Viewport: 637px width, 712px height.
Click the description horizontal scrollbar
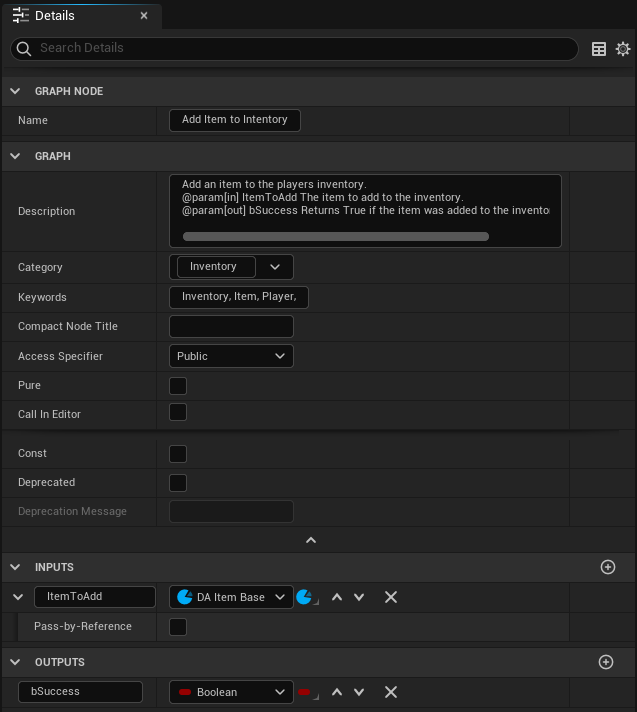[x=335, y=237]
